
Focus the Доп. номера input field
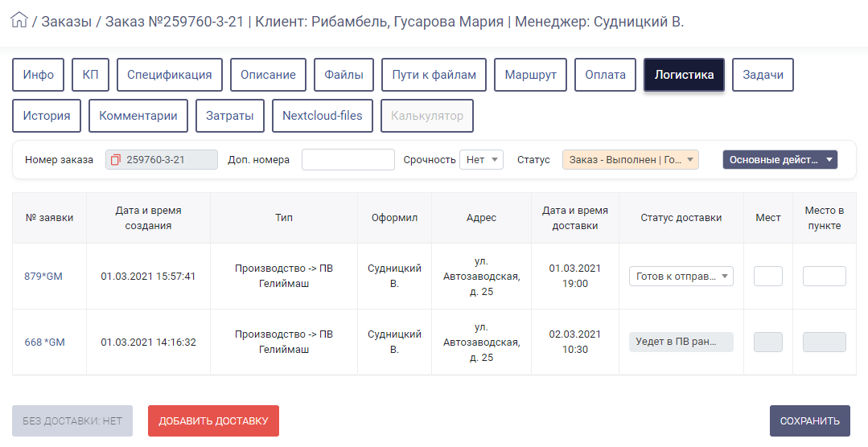click(x=348, y=160)
